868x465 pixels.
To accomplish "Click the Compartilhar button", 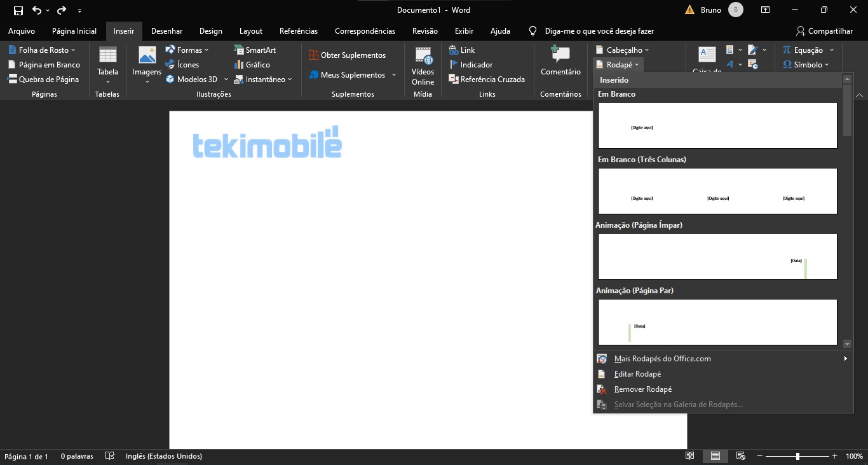I will [824, 31].
